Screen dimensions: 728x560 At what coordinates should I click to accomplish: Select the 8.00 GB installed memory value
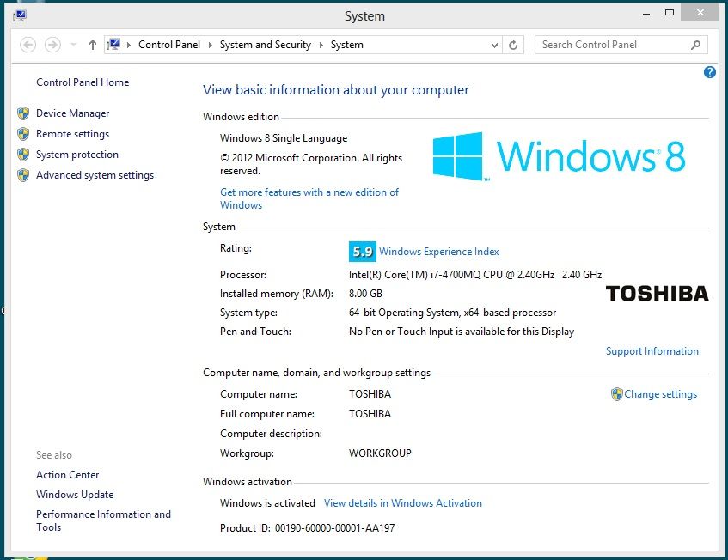(x=365, y=294)
